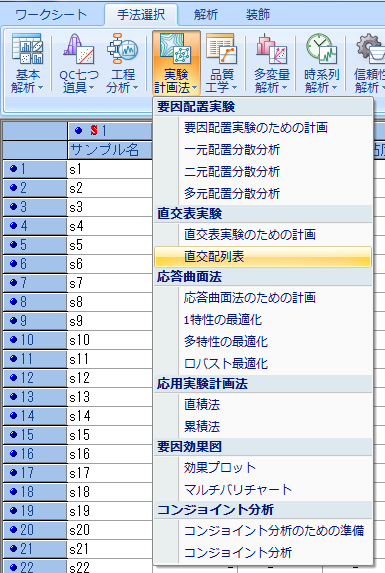385x573 pixels.
Task: Select row header 5
Action: tap(35, 245)
